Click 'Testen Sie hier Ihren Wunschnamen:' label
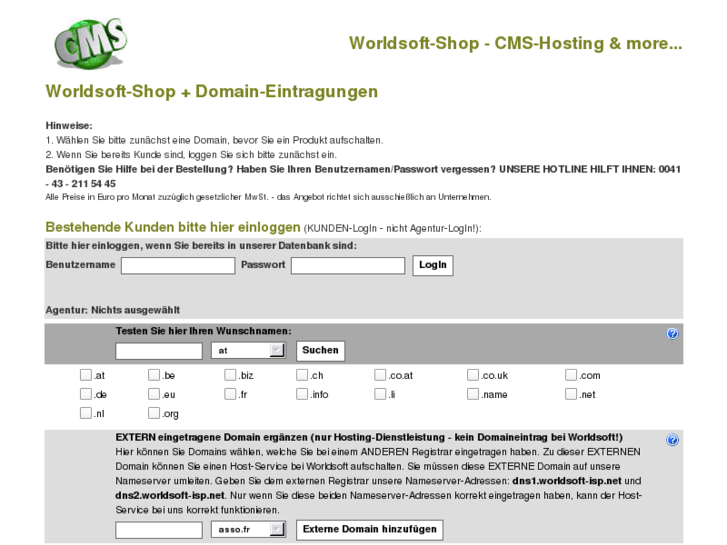 point(204,331)
